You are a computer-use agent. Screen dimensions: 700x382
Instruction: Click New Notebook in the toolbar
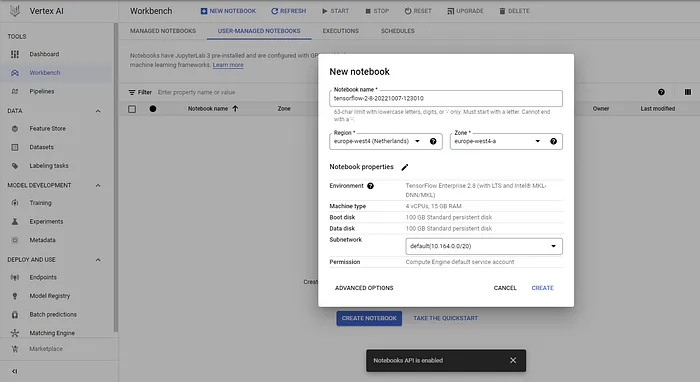point(228,11)
